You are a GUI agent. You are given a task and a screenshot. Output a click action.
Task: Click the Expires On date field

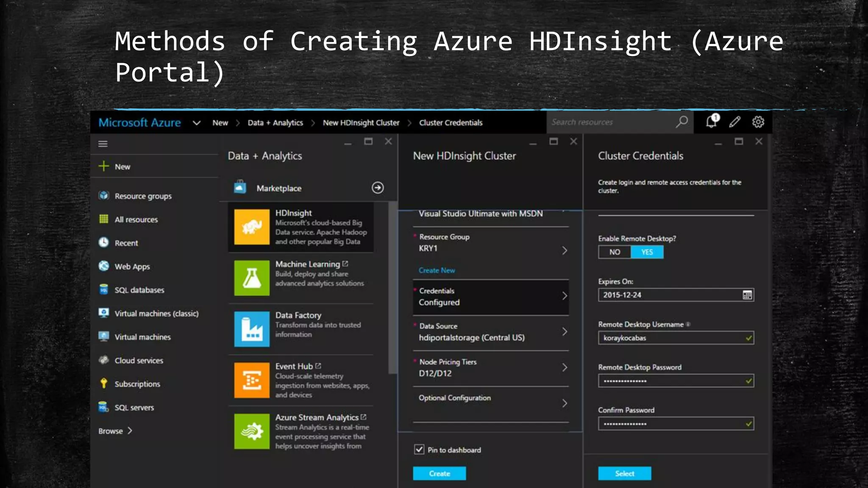676,295
